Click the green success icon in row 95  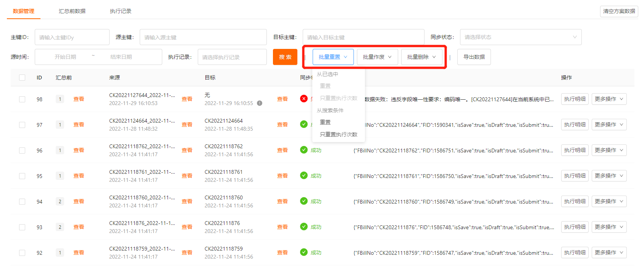coord(304,176)
